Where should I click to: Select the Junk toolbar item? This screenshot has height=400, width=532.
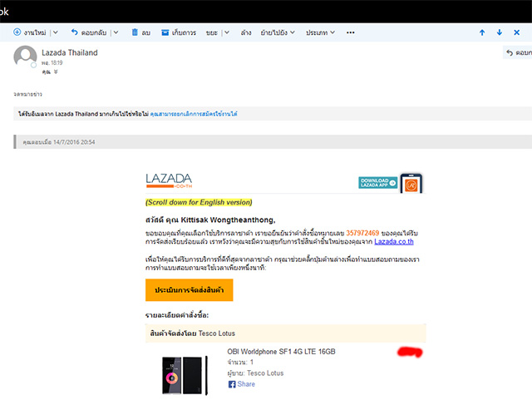pyautogui.click(x=212, y=32)
